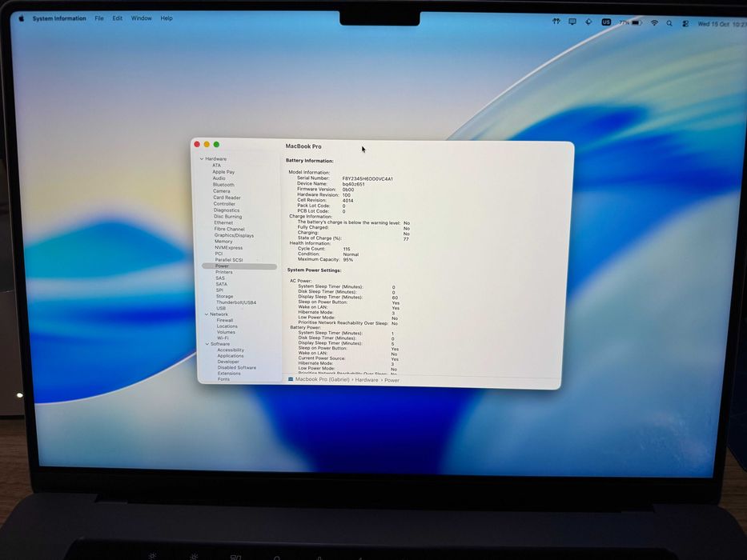Select Locations under Network
Image resolution: width=747 pixels, height=560 pixels.
[x=227, y=326]
